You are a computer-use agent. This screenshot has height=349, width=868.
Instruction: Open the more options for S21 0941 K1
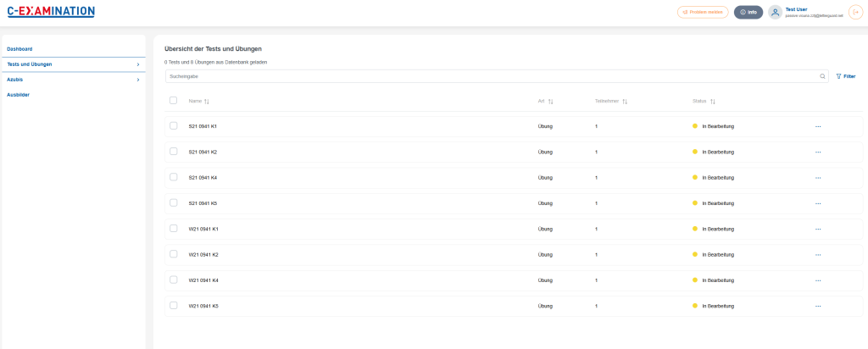(818, 126)
